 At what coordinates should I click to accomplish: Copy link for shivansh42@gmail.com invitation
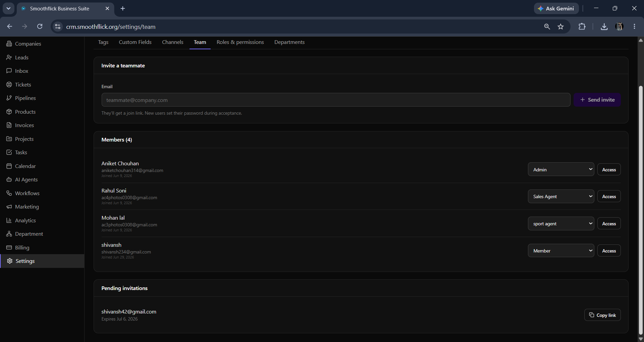[602, 315]
